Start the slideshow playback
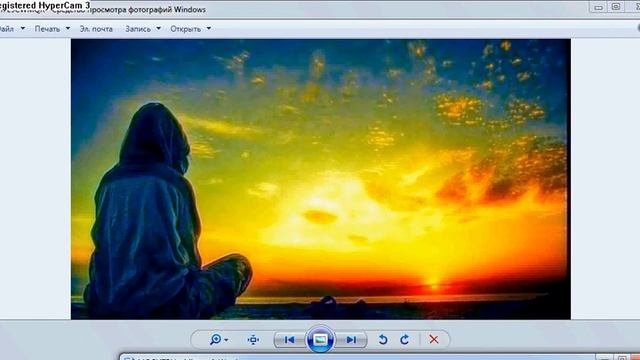Image resolution: width=640 pixels, height=360 pixels. pos(320,339)
